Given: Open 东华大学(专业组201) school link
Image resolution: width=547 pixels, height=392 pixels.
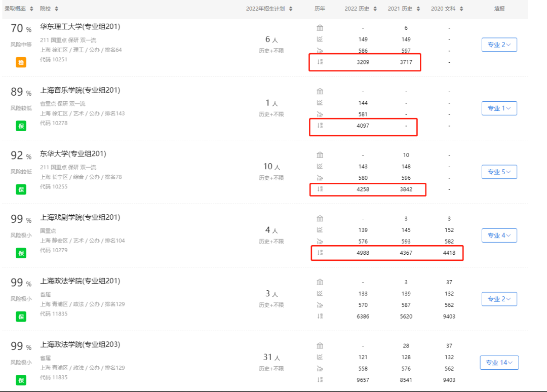Looking at the screenshot, I should [73, 153].
